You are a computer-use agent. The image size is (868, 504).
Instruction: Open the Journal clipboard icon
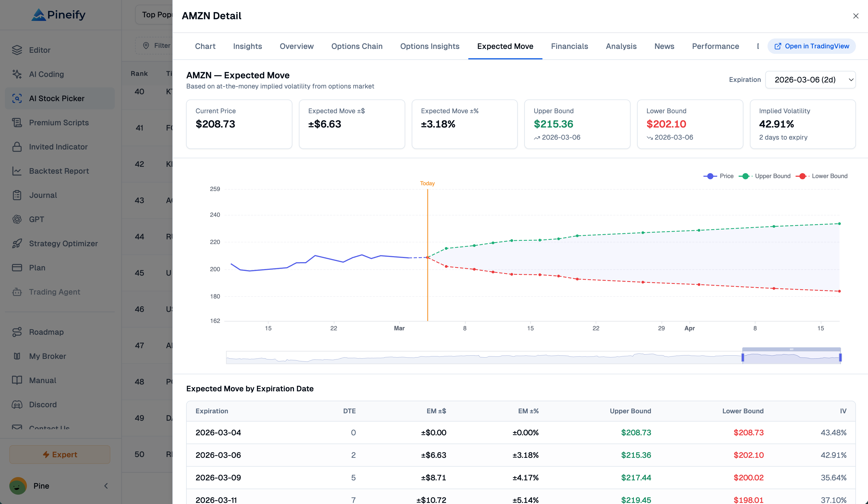pyautogui.click(x=17, y=195)
